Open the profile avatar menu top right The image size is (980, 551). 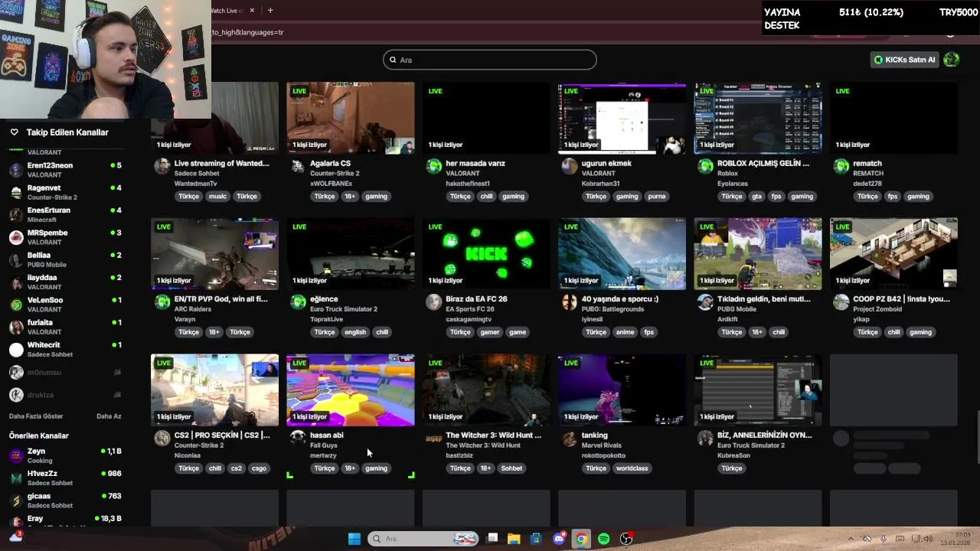952,60
